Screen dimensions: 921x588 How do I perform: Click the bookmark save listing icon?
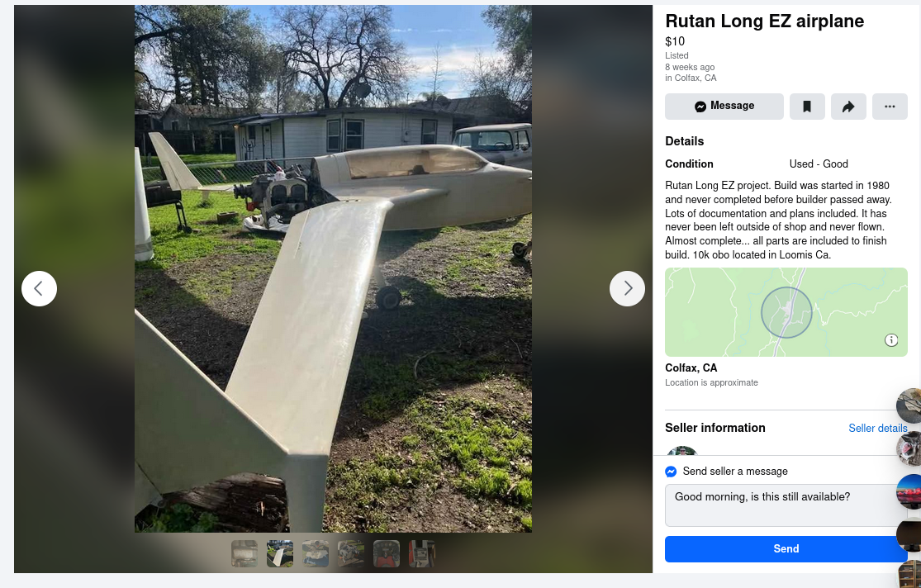point(807,107)
